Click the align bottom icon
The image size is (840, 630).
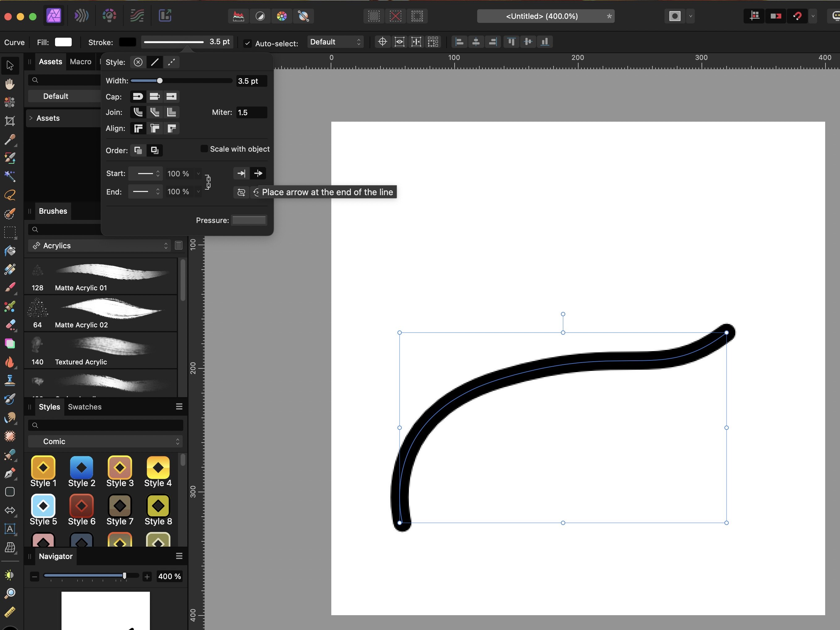[545, 42]
